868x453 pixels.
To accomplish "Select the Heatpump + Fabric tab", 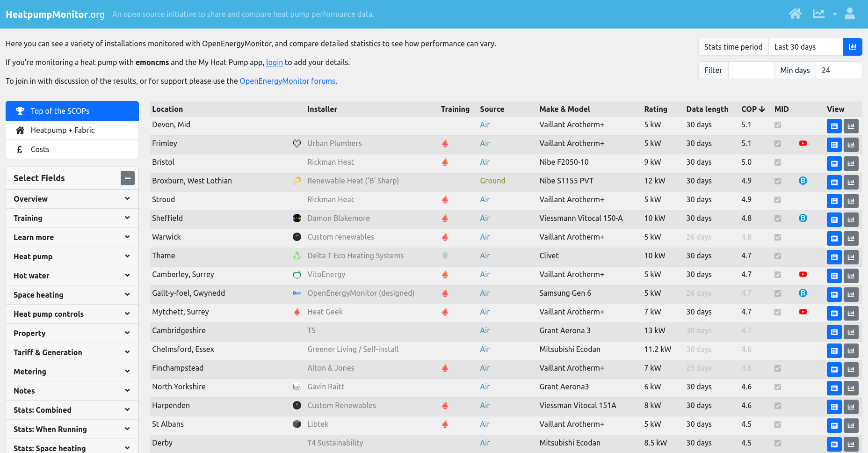I will [x=72, y=130].
